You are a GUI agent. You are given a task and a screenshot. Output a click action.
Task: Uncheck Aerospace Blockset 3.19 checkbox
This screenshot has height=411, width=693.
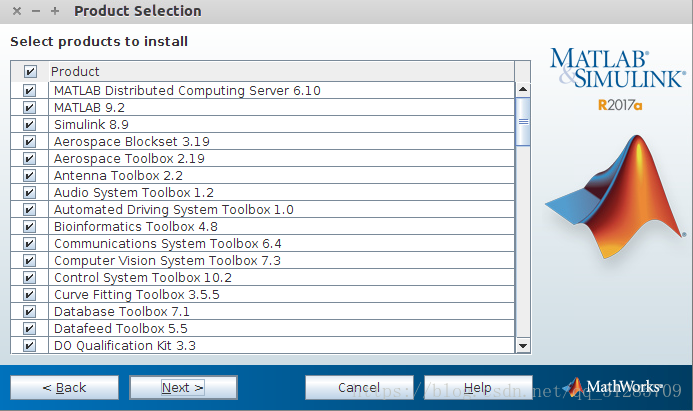pos(29,141)
